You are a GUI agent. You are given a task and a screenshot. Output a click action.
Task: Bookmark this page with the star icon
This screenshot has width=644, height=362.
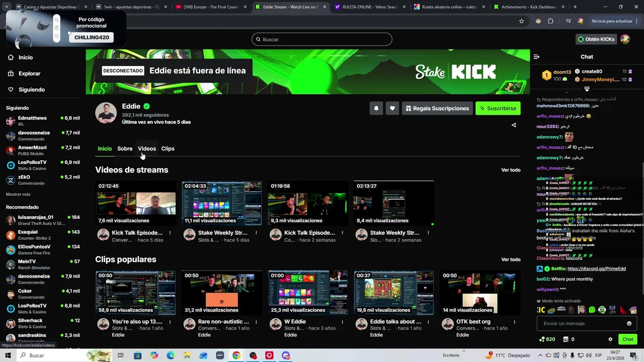522,21
